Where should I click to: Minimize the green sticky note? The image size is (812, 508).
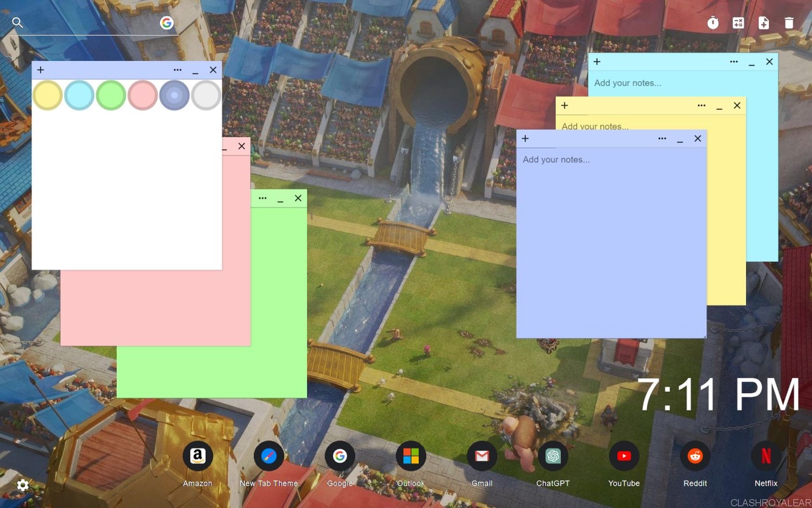click(x=280, y=199)
